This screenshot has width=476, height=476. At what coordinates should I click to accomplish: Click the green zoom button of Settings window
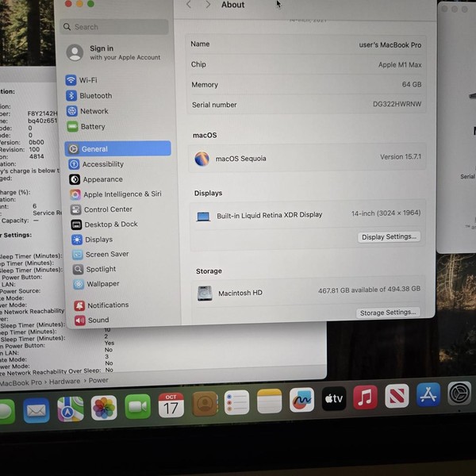click(x=90, y=4)
